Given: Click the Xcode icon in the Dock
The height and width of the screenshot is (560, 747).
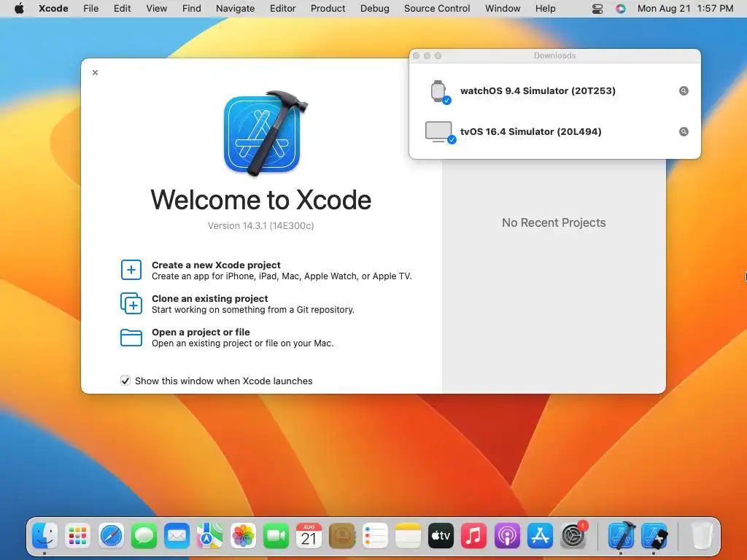Looking at the screenshot, I should [622, 536].
